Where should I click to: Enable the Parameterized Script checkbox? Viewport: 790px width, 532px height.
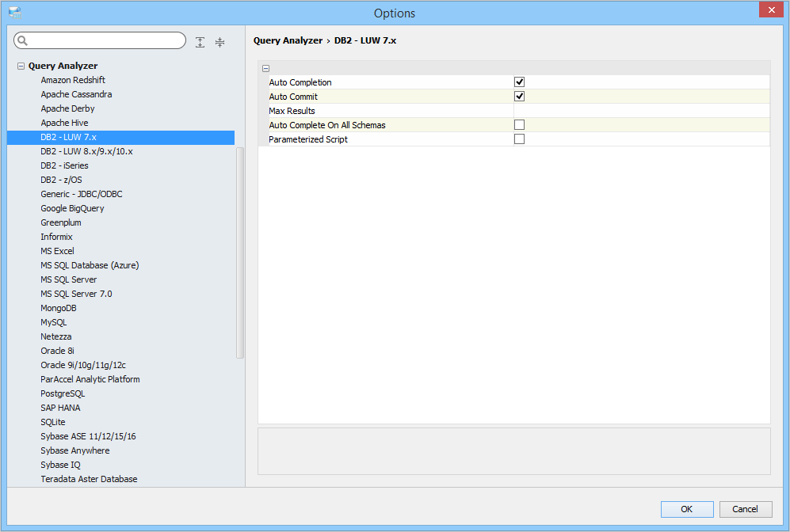pos(519,139)
